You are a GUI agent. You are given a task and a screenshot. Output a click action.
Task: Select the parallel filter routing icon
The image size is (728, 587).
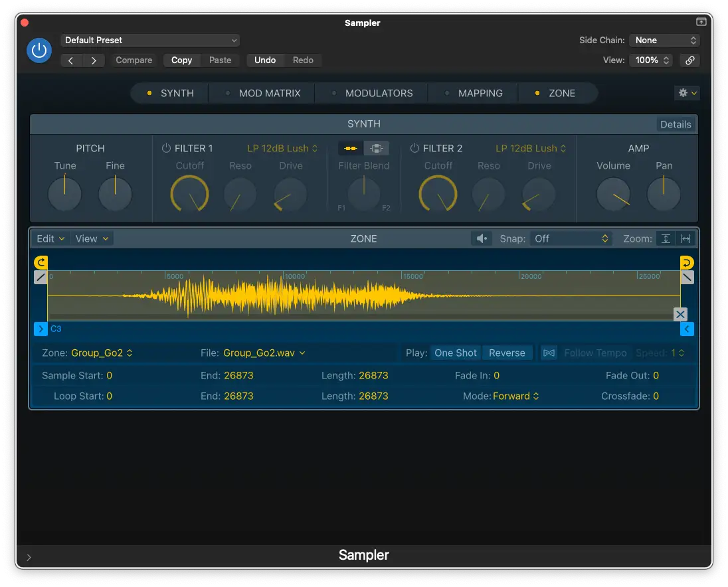[x=376, y=148]
